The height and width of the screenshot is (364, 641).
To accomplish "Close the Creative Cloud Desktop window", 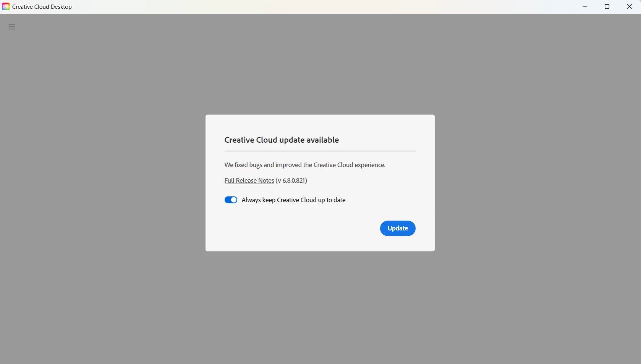I will pos(630,6).
